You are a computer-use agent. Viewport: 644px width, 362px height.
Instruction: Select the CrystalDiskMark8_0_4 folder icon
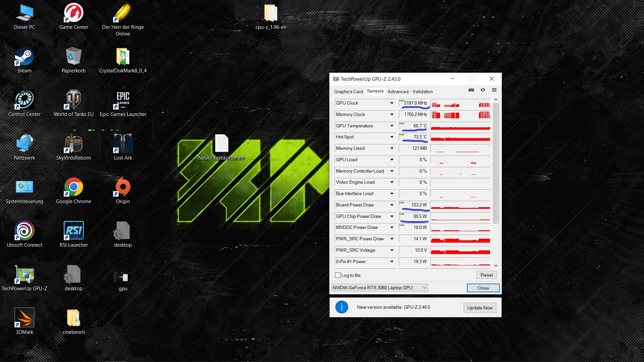pyautogui.click(x=123, y=57)
